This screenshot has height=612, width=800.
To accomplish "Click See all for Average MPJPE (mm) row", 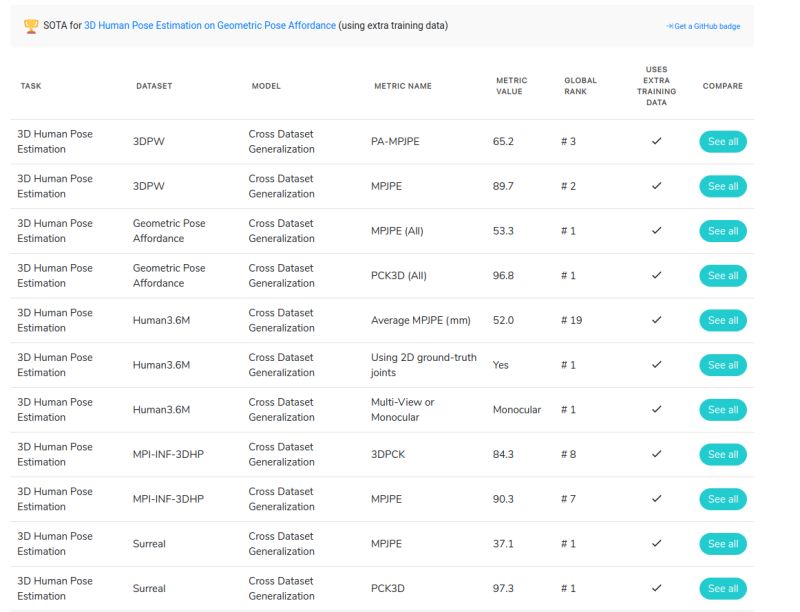I will pos(722,320).
